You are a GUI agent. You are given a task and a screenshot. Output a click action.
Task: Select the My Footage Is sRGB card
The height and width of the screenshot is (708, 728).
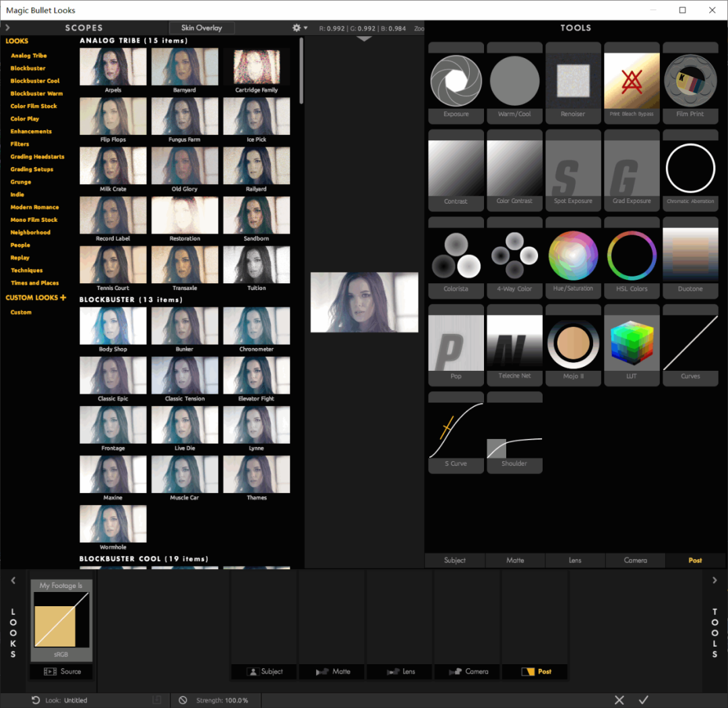coord(61,620)
